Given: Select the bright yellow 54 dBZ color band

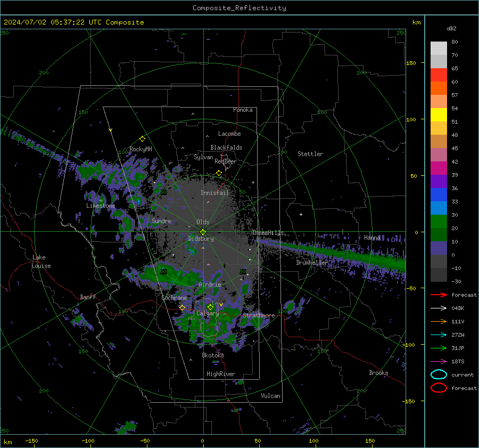Looking at the screenshot, I should click(x=439, y=115).
